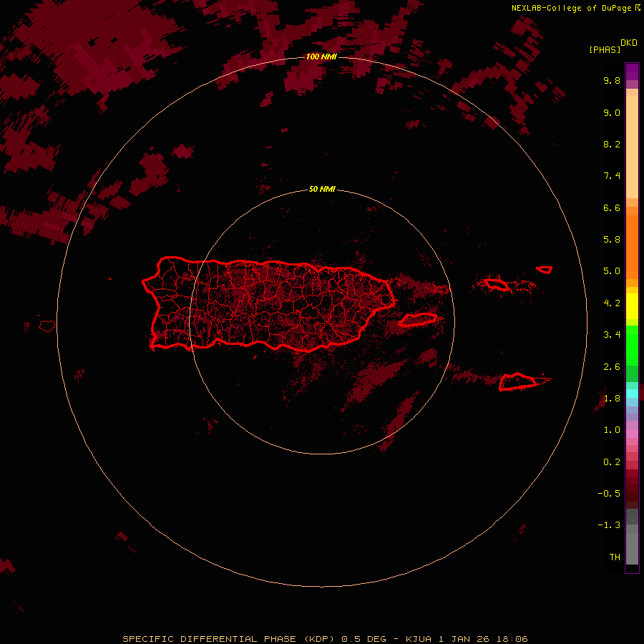Click the 100 NMI range ring label
Screen dimensions: 644x644
coord(321,57)
